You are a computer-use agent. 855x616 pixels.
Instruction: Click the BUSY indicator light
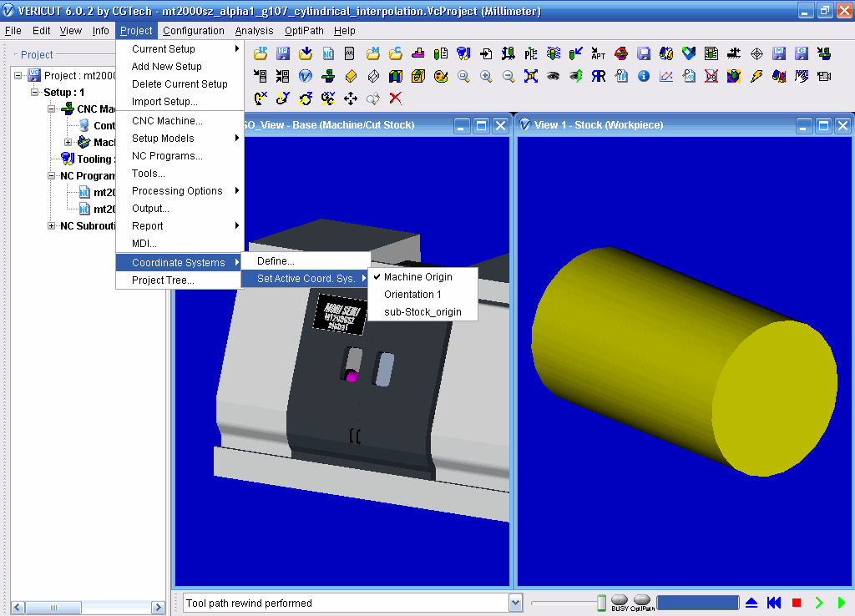(620, 600)
